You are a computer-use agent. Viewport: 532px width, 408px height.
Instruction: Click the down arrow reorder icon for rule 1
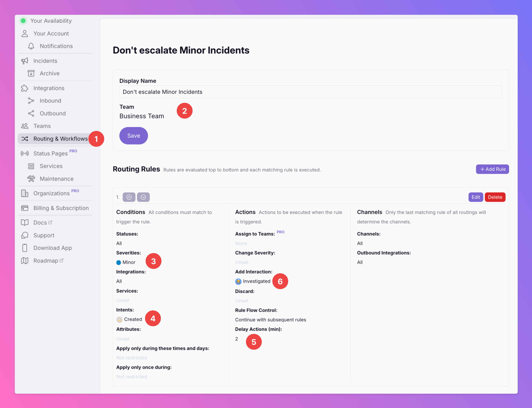click(x=144, y=197)
